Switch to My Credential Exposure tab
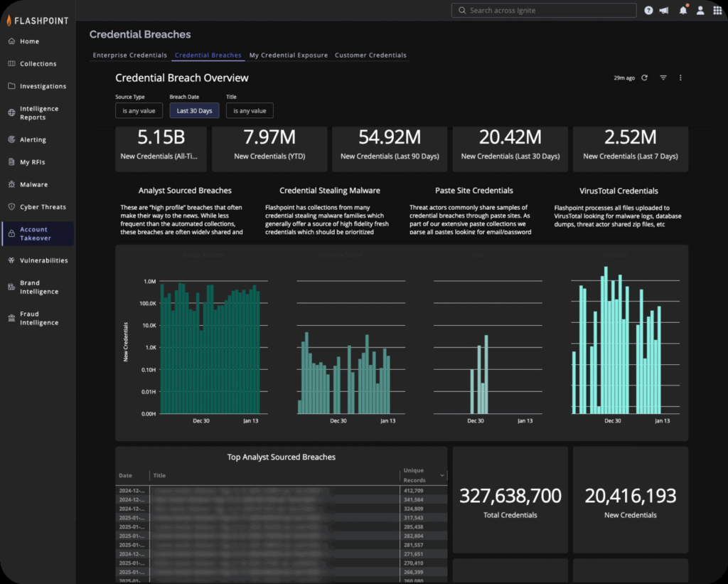Image resolution: width=728 pixels, height=584 pixels. point(289,55)
